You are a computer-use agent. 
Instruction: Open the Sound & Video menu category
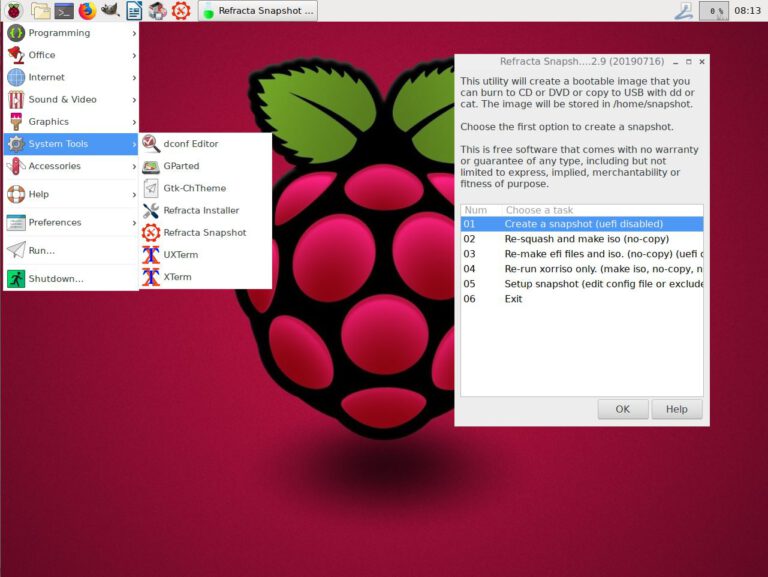pyautogui.click(x=72, y=99)
